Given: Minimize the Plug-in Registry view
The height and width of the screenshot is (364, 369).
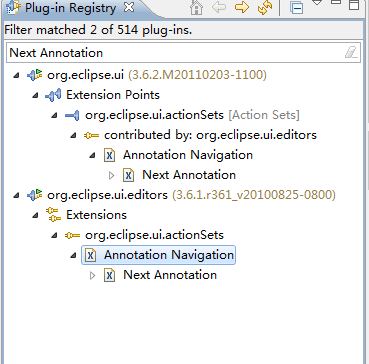Looking at the screenshot, I should point(336,2).
